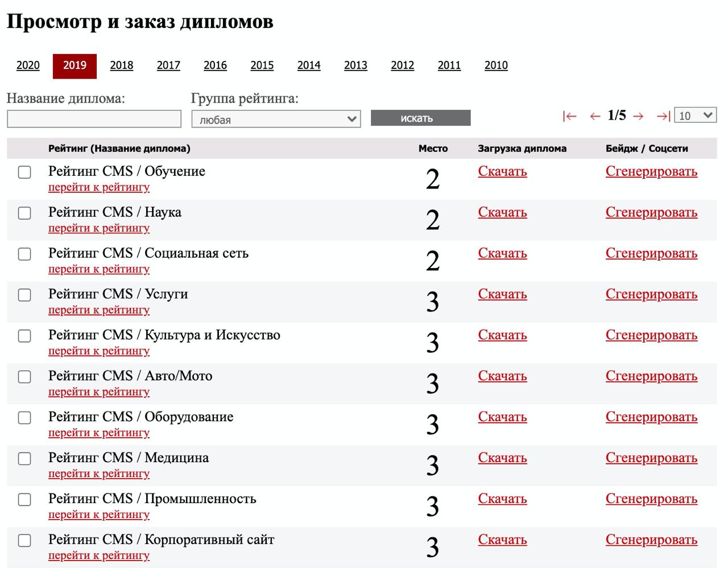Check the Рейтинг CMS / Обучение checkbox
This screenshot has width=728, height=576.
click(x=24, y=172)
